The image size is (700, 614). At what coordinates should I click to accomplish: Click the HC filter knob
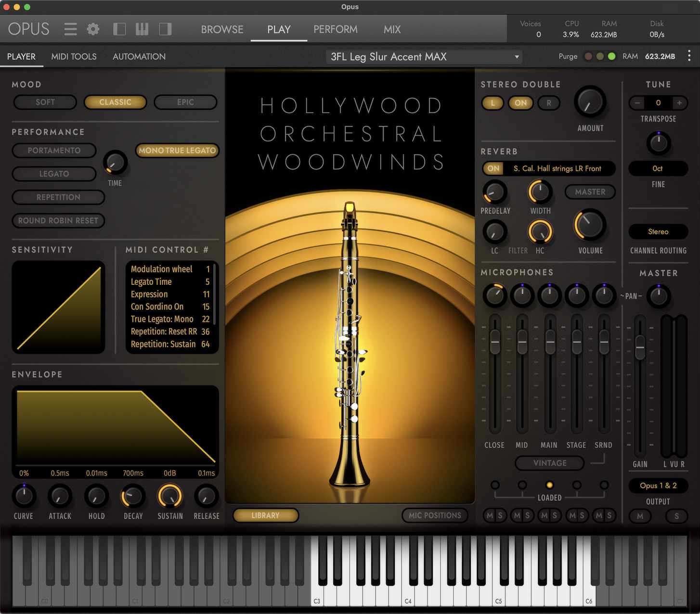pyautogui.click(x=540, y=231)
